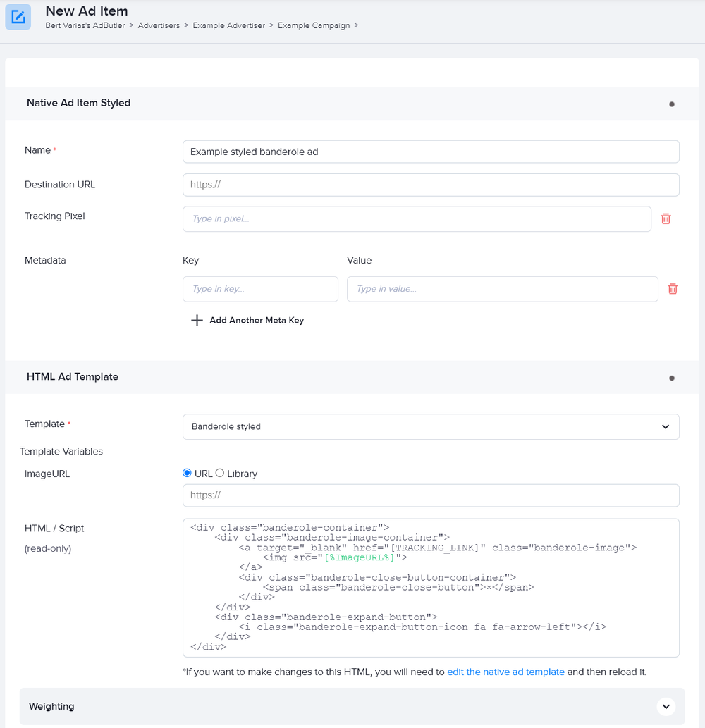This screenshot has height=728, width=705.
Task: Click the Metadata Value input
Action: (503, 289)
